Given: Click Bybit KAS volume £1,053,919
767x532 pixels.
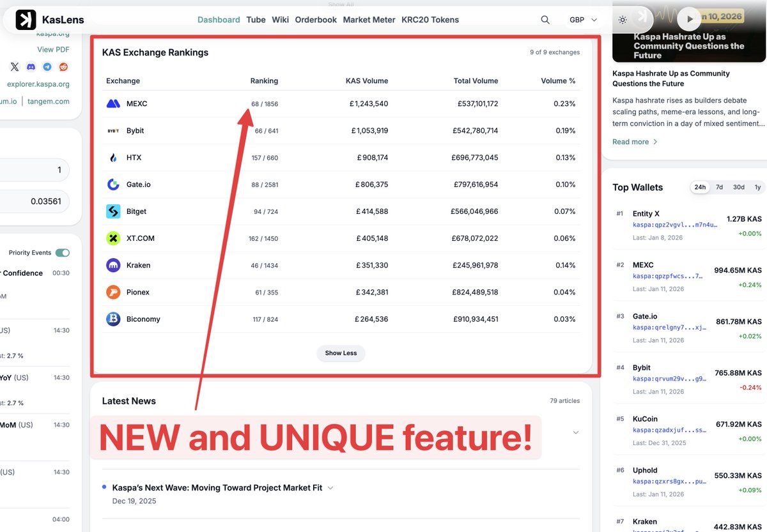Looking at the screenshot, I should coord(369,131).
